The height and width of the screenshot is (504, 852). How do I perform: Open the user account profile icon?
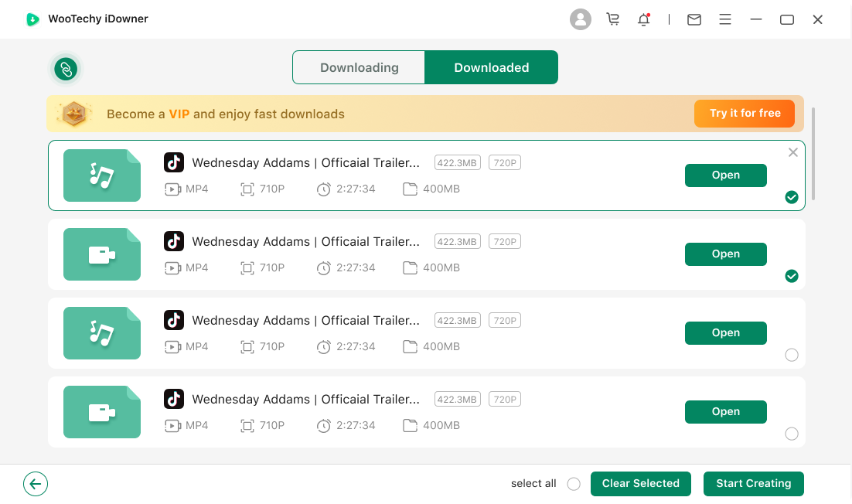pyautogui.click(x=580, y=19)
